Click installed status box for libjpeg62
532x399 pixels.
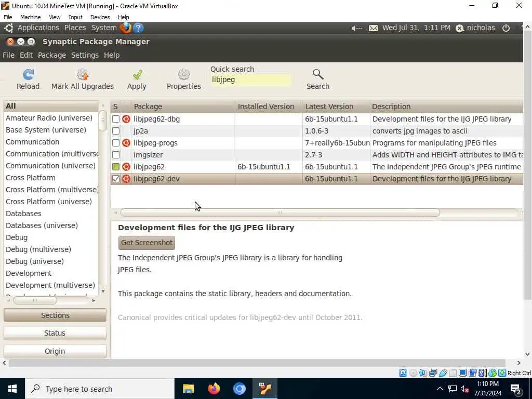coord(116,167)
